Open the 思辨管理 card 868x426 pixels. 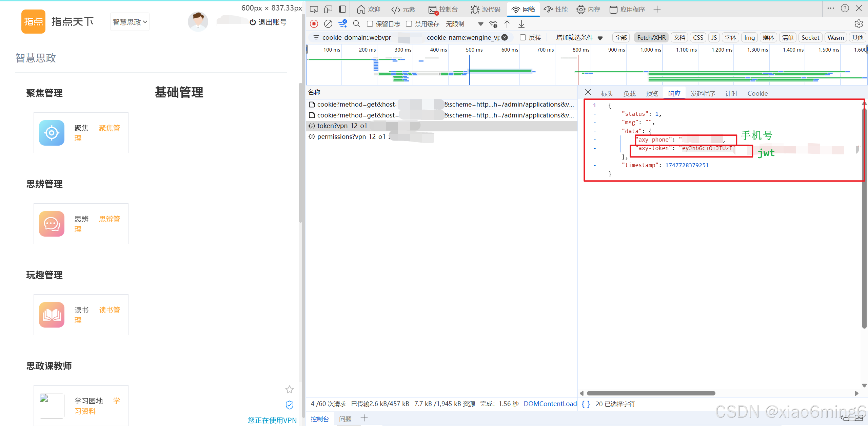click(x=81, y=224)
